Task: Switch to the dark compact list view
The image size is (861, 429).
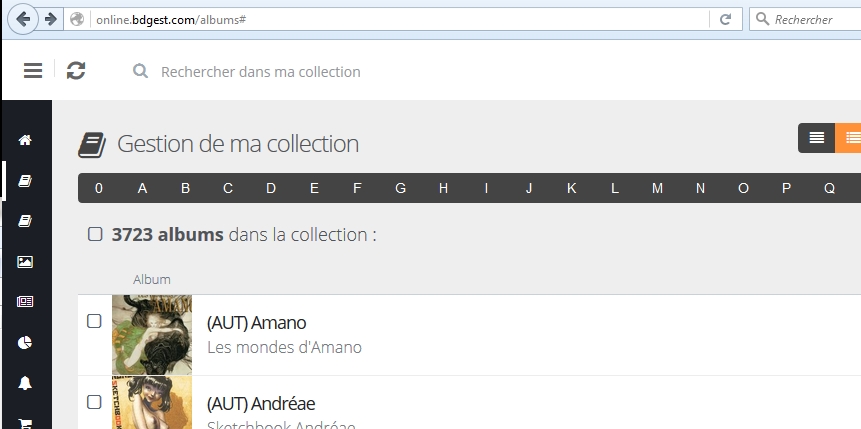Action: [817, 138]
